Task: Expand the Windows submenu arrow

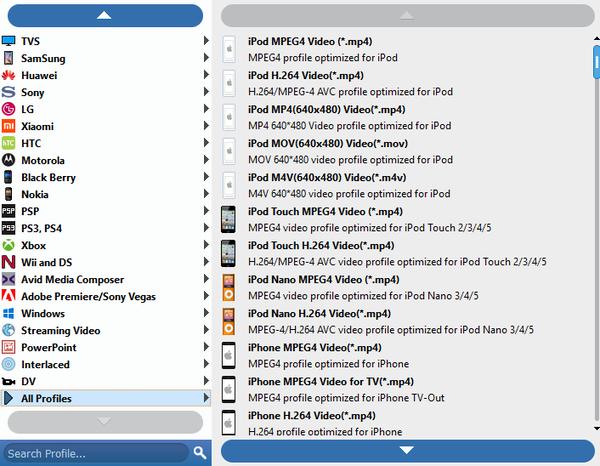Action: pos(206,313)
